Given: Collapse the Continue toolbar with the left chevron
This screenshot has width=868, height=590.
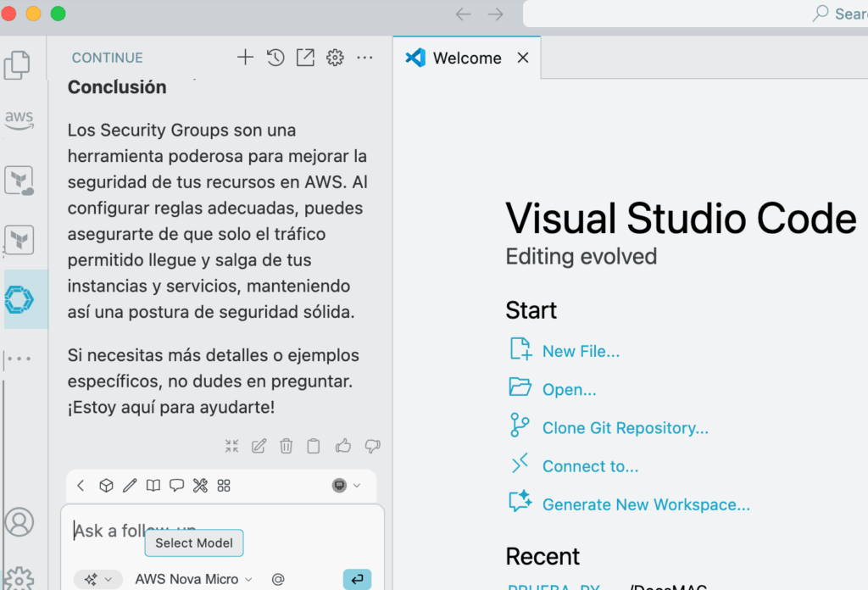Looking at the screenshot, I should coord(81,486).
